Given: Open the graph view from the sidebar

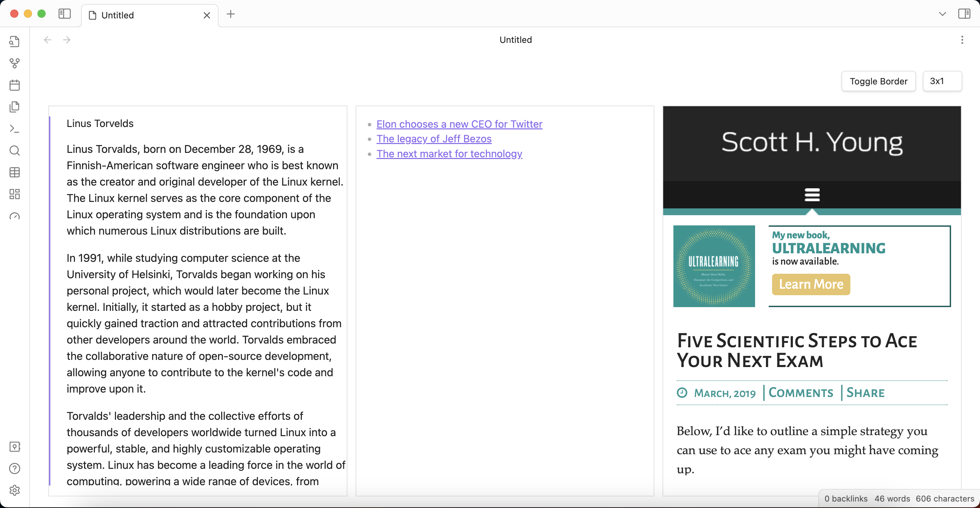Looking at the screenshot, I should pyautogui.click(x=14, y=64).
